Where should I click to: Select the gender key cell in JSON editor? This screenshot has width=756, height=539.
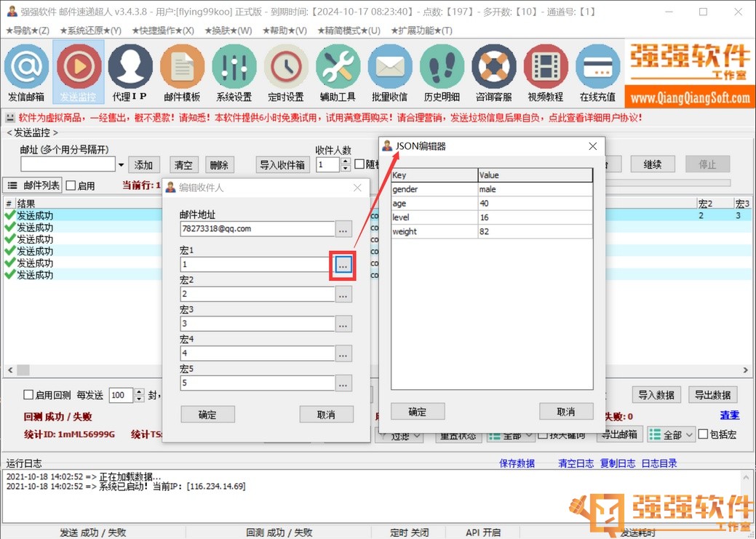pyautogui.click(x=434, y=189)
